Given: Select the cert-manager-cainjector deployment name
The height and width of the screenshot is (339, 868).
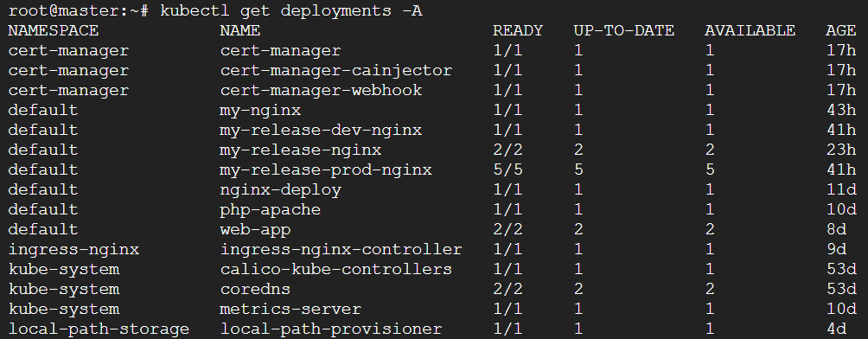Looking at the screenshot, I should pyautogui.click(x=336, y=70).
